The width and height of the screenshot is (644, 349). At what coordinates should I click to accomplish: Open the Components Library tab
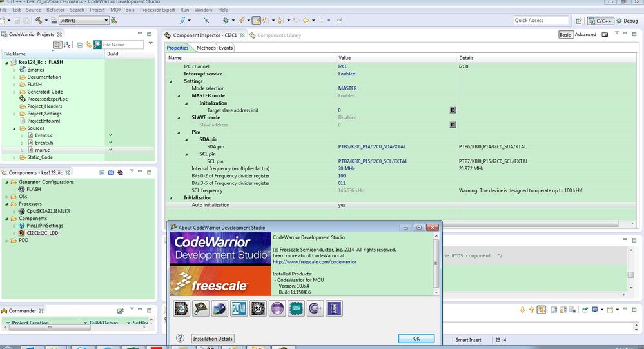(x=275, y=35)
